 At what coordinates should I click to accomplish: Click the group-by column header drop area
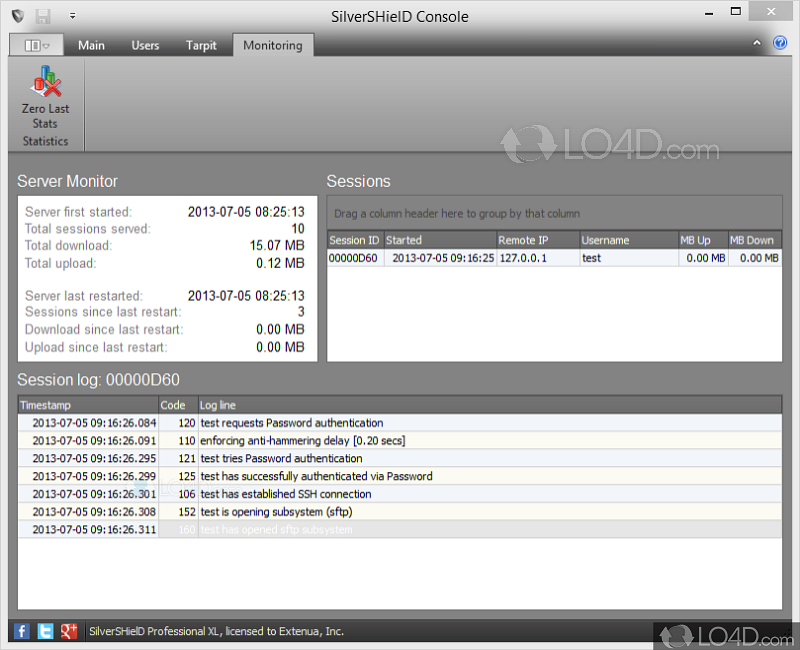pyautogui.click(x=555, y=213)
